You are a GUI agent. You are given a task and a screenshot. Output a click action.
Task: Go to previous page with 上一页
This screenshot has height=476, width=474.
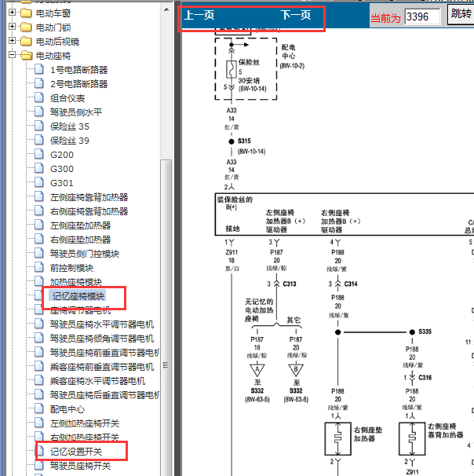point(199,15)
